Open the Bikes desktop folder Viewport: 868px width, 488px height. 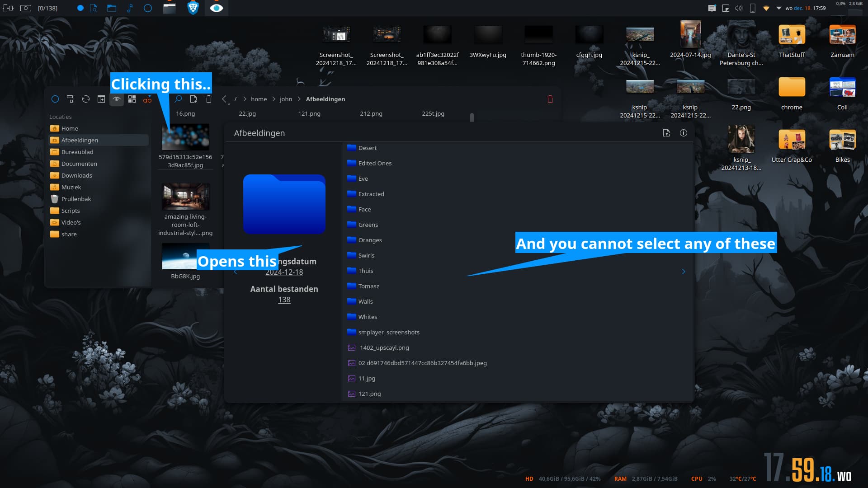842,145
